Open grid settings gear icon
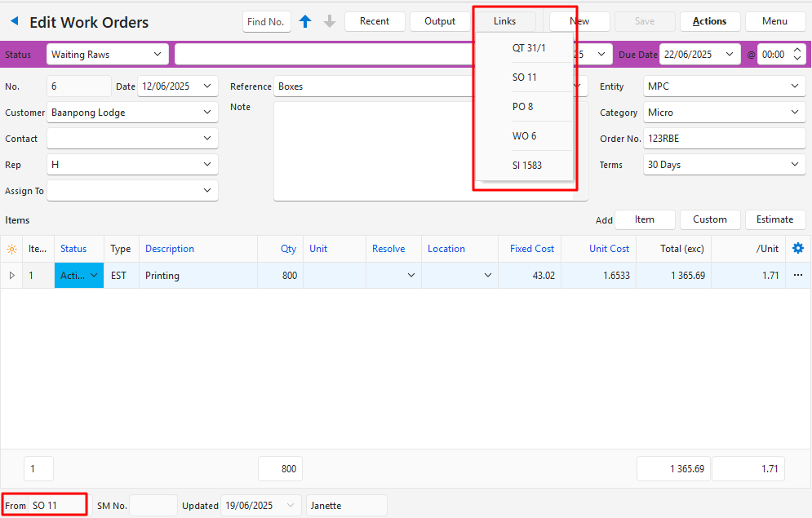The width and height of the screenshot is (812, 518). [798, 249]
